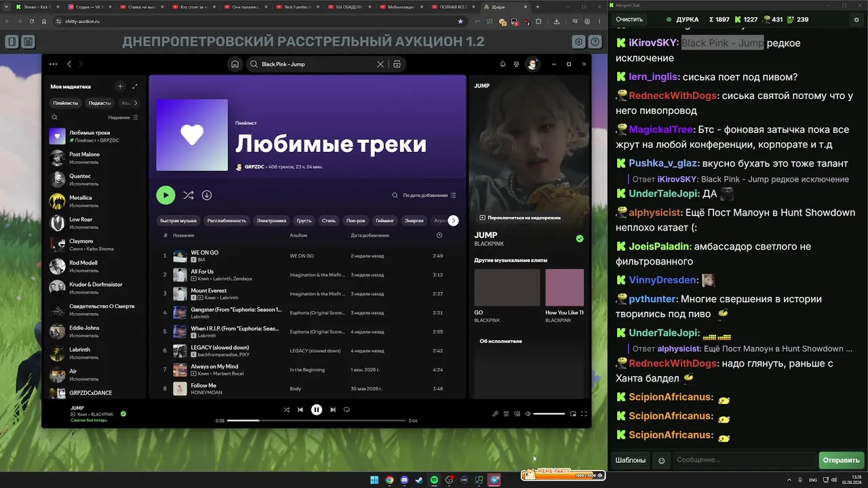Open the 'GO' music video thumbnail
The image size is (868, 488).
coord(507,287)
